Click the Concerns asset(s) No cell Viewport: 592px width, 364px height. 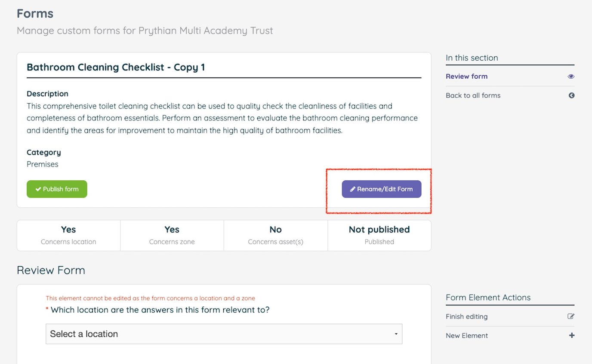click(275, 235)
